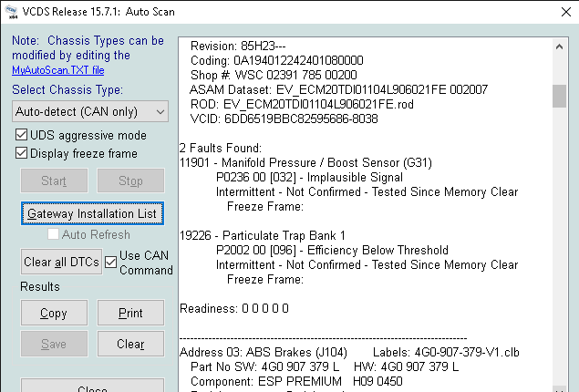Click the 'ROD: EV_ECM20TDI01104L906021FE.rod' line

(302, 105)
